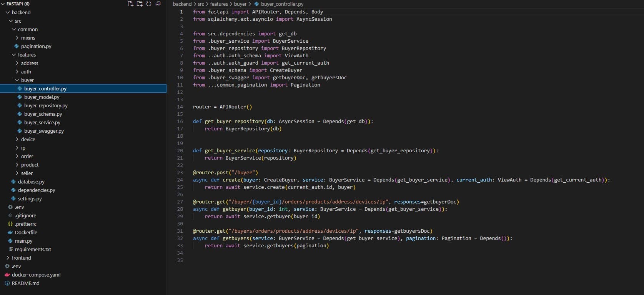644x295 pixels.
Task: Collapse the buyer folder
Action: pyautogui.click(x=17, y=80)
